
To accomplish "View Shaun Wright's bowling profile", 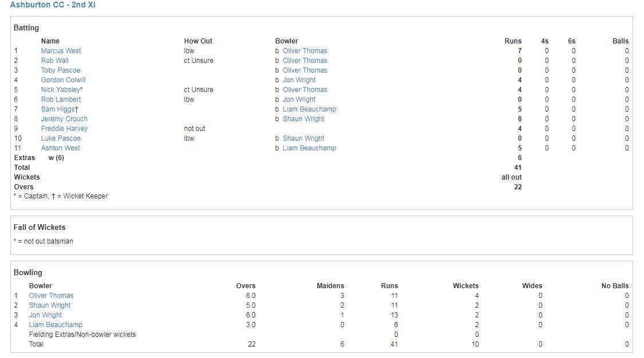I will point(49,305).
